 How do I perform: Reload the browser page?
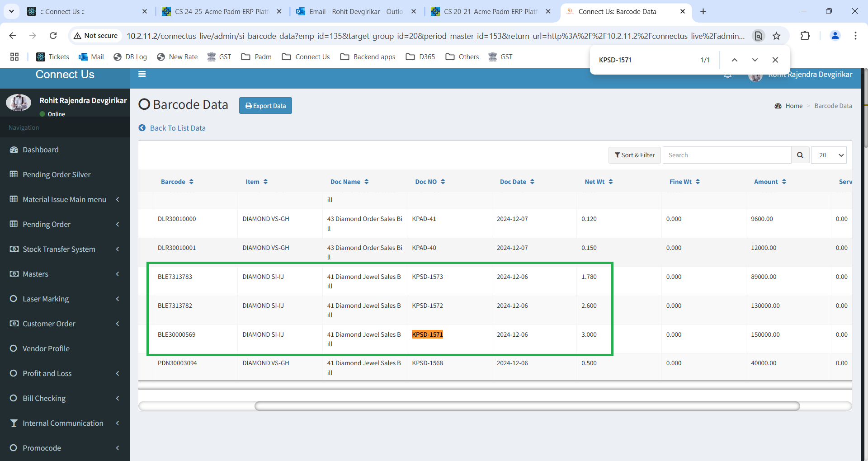[x=53, y=36]
